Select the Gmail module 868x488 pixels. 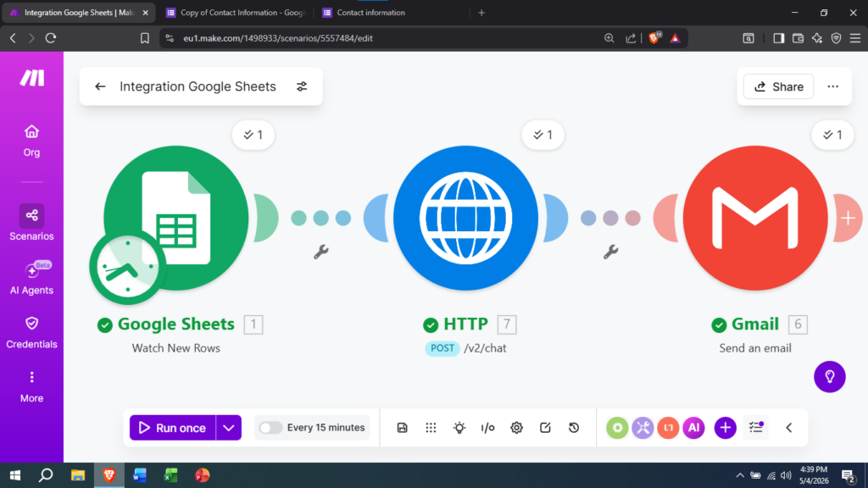coord(755,218)
